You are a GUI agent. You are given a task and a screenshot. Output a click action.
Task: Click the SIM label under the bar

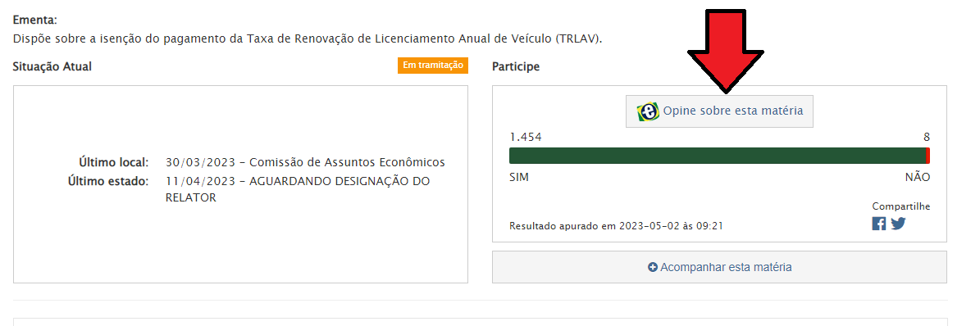(519, 178)
